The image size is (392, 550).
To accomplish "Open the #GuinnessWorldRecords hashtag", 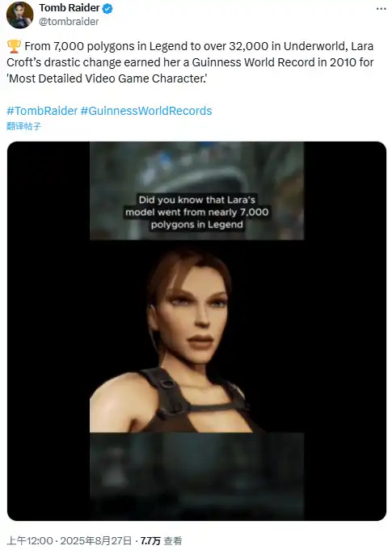I will tap(146, 111).
